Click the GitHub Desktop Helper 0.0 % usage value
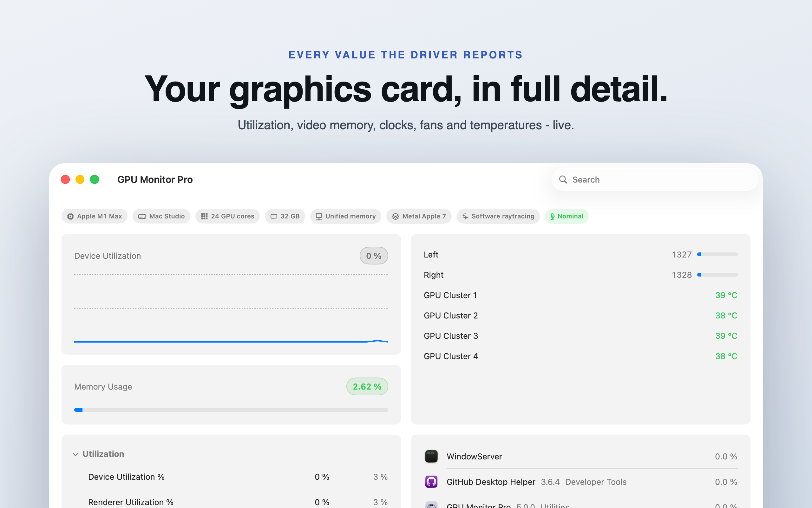Image resolution: width=812 pixels, height=508 pixels. [x=726, y=482]
